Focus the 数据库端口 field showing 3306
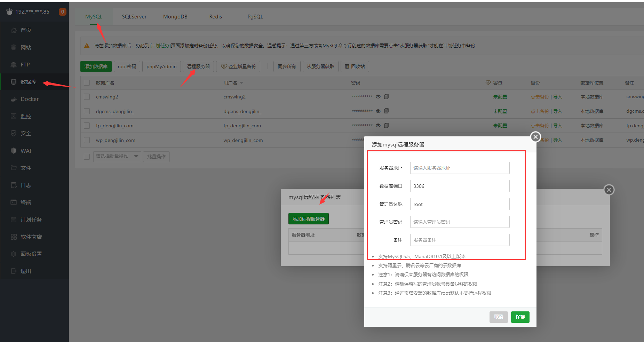This screenshot has width=644, height=342. point(460,186)
